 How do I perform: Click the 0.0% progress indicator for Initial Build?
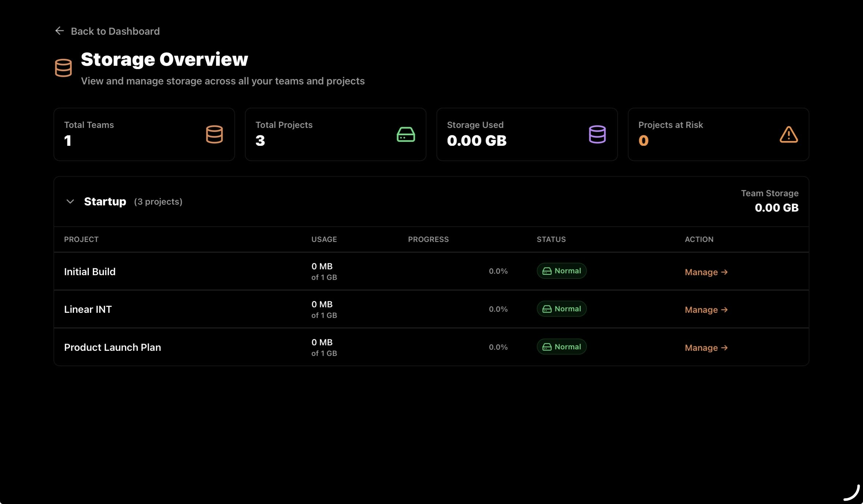(x=498, y=271)
